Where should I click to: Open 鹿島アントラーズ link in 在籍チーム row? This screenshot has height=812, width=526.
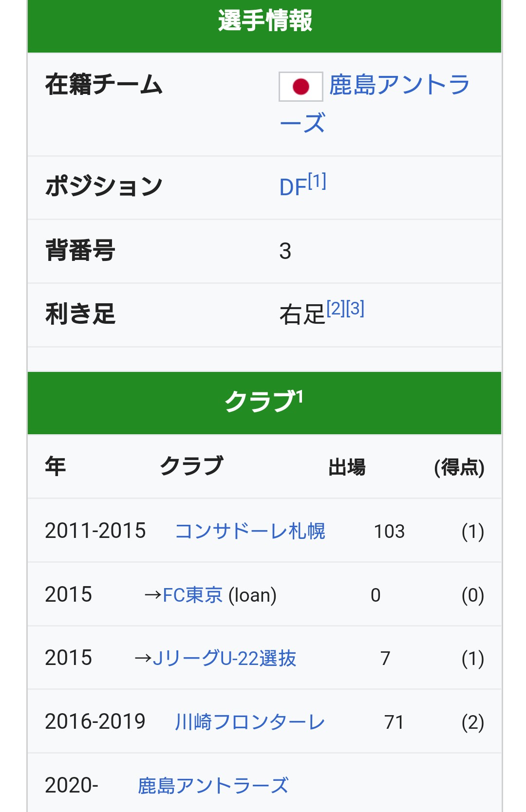click(x=399, y=85)
